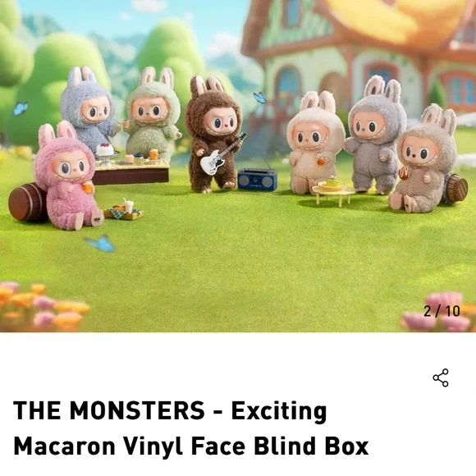Image resolution: width=476 pixels, height=476 pixels.
Task: Click the barrel beside the beige monster
Action: 456,188
